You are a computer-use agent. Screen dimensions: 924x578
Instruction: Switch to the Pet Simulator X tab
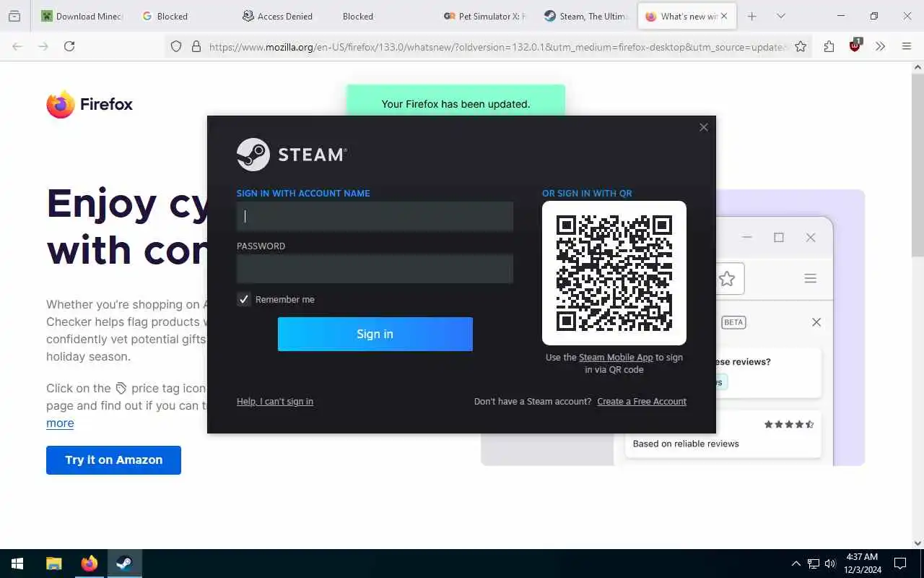click(484, 16)
